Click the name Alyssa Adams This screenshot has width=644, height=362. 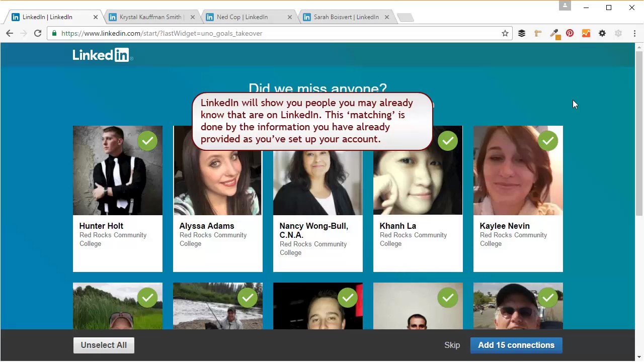tap(207, 226)
